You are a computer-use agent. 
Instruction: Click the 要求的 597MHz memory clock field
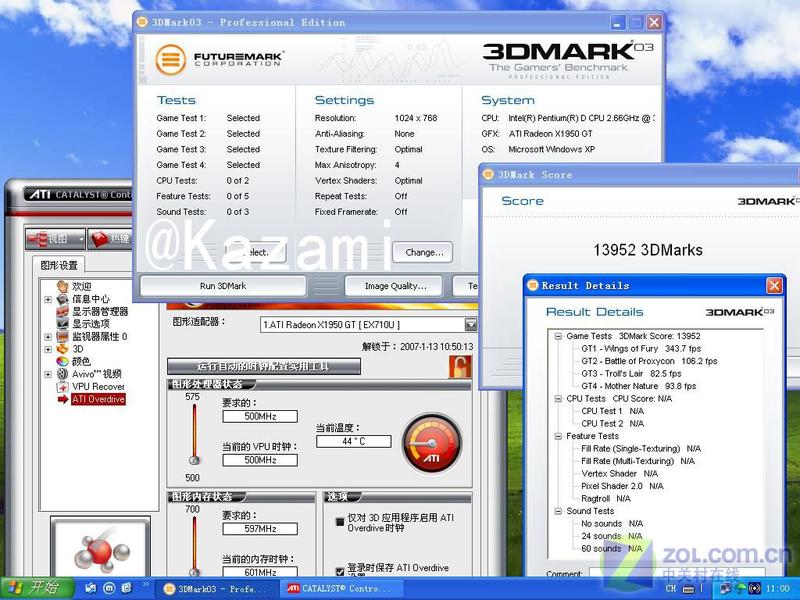click(260, 529)
